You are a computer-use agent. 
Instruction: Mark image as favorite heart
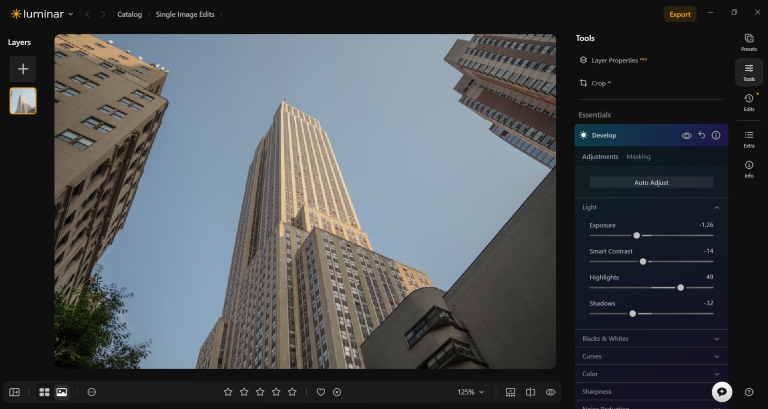point(321,392)
